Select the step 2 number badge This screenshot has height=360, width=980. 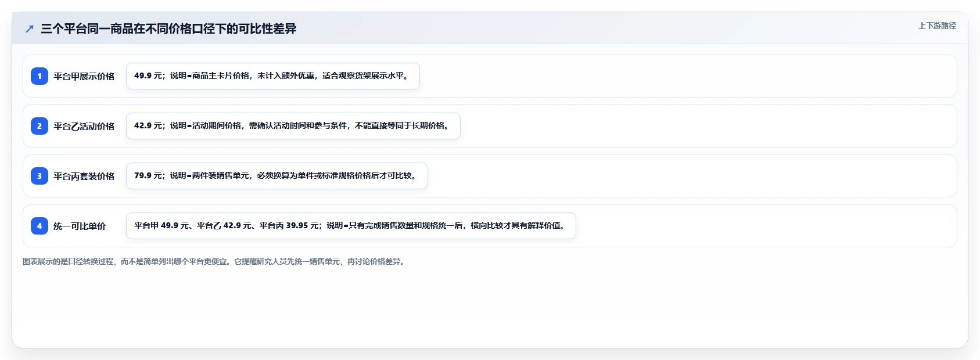pos(40,126)
